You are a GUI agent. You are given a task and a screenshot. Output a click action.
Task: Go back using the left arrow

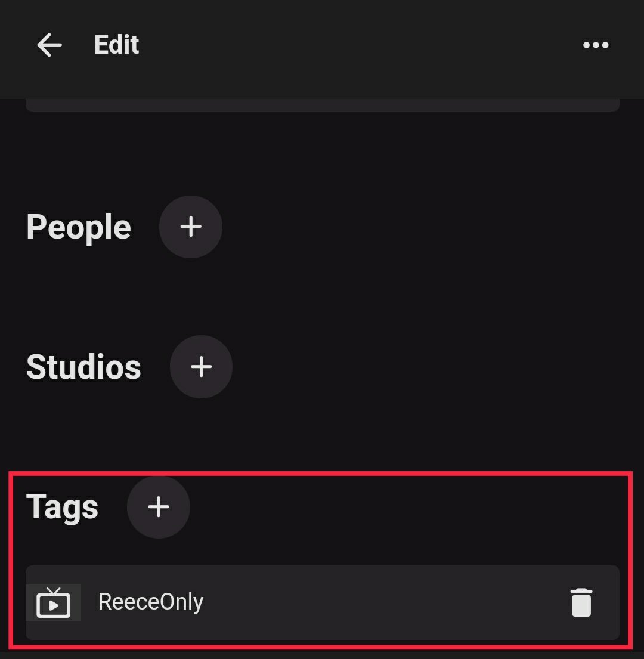49,45
